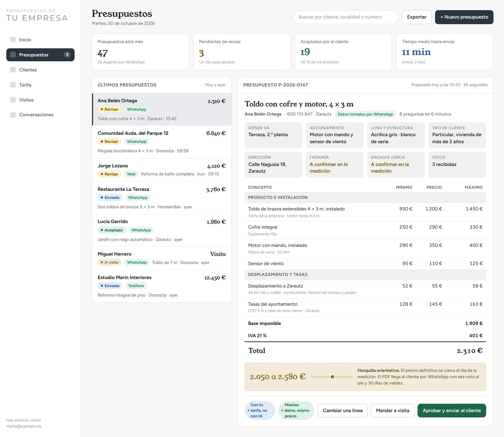Viewport: 504px width, 437px height.
Task: Approve and send budget to client
Action: [452, 411]
